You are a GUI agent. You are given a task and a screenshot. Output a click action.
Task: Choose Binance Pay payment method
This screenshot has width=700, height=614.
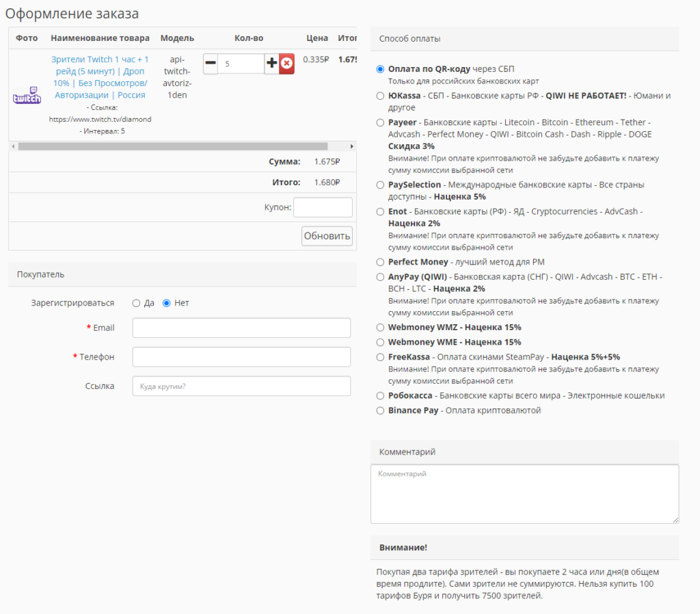click(x=380, y=411)
